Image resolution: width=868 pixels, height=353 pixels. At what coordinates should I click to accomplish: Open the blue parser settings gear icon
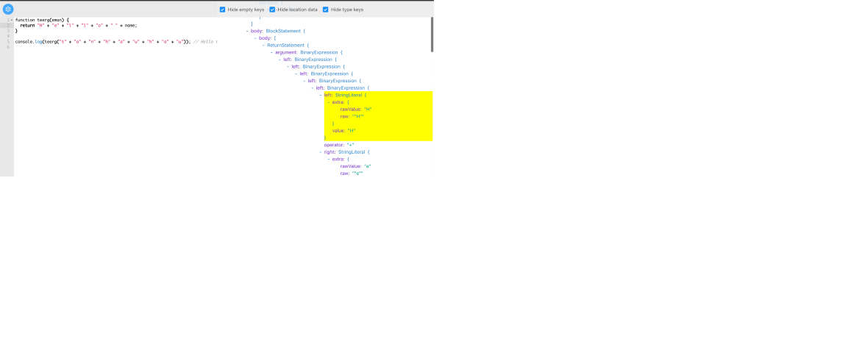[8, 9]
